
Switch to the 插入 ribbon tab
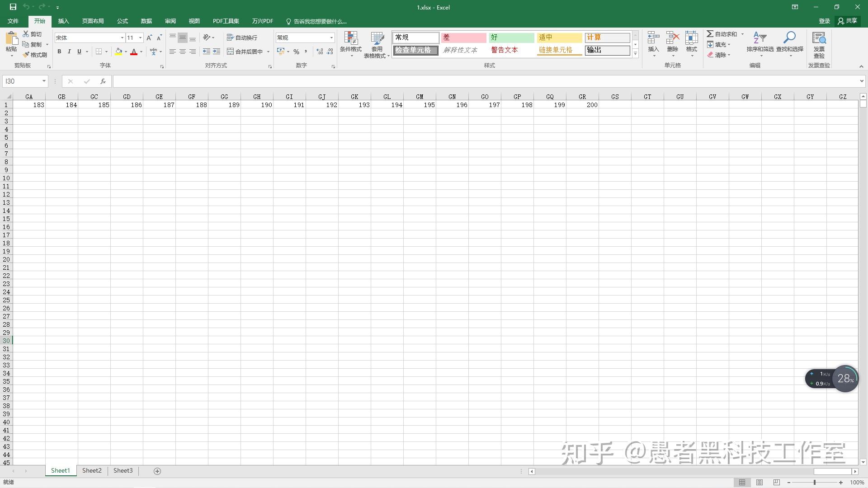point(64,21)
